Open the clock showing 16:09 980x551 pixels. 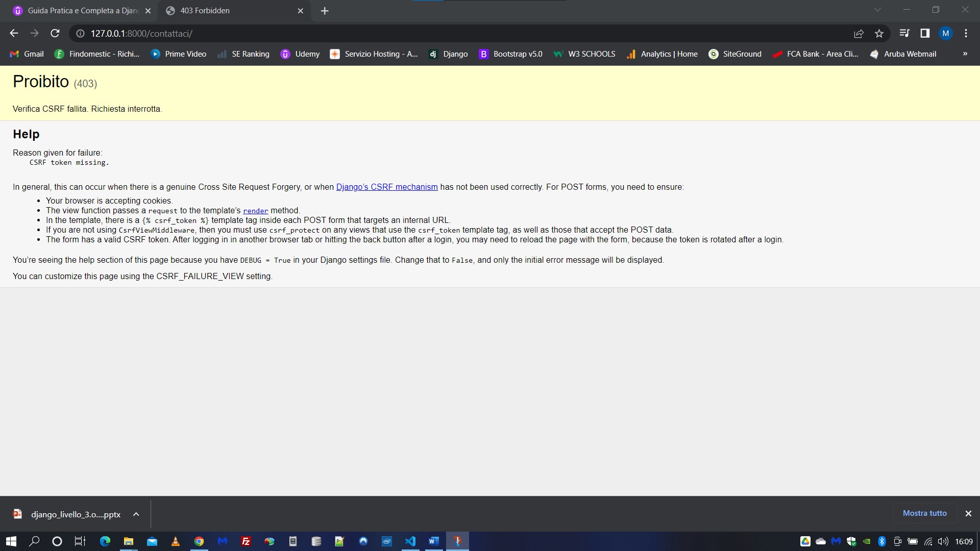[x=964, y=541]
